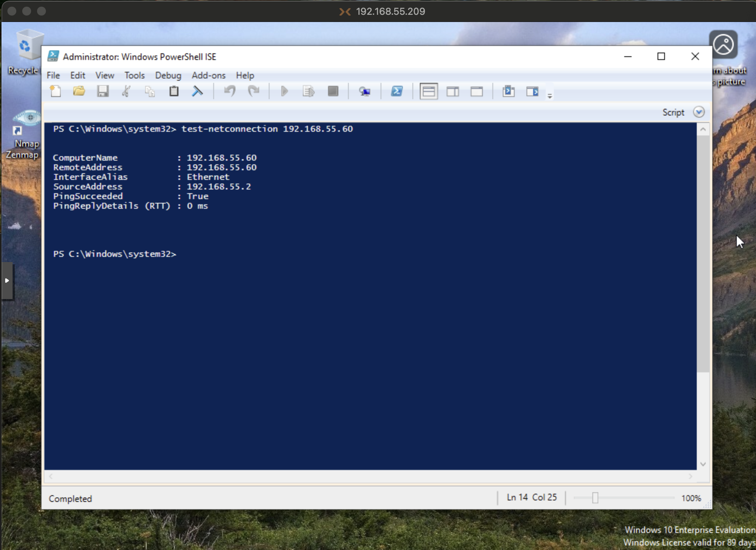Click the Show Command Window icon

click(x=509, y=91)
